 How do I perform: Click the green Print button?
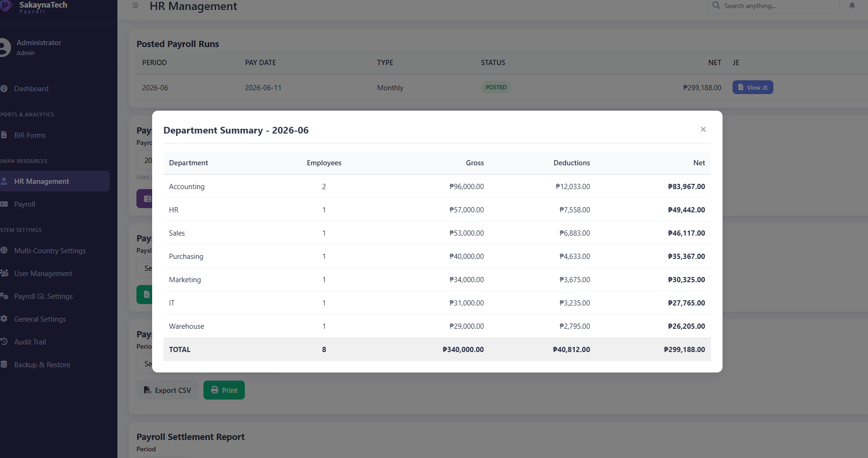224,390
